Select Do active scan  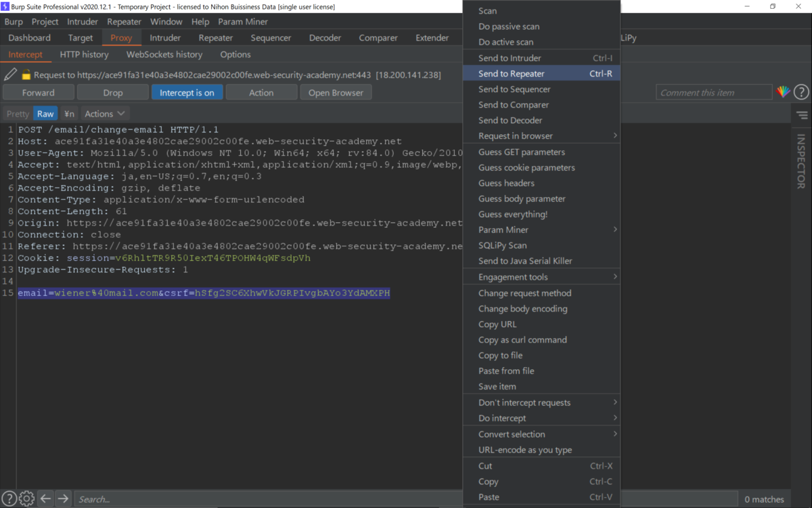[541, 42]
